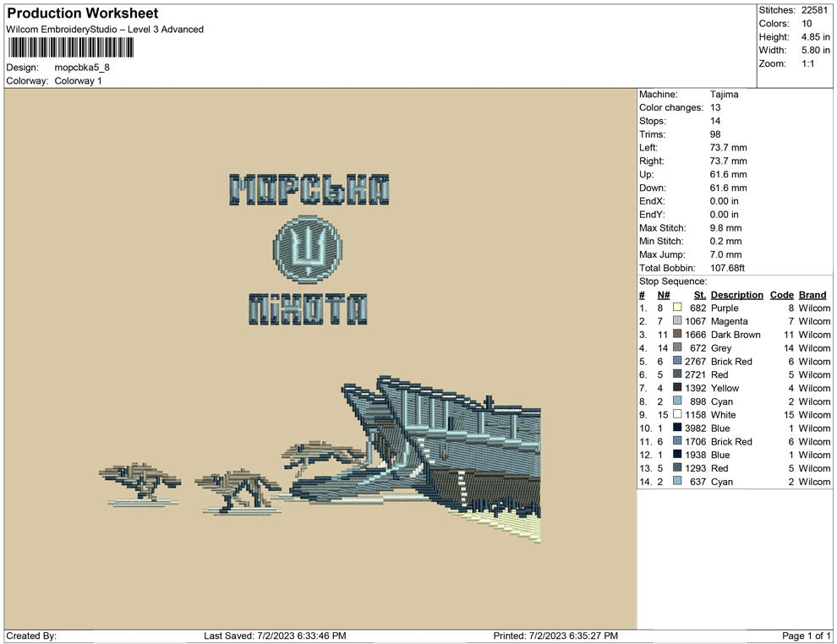The height and width of the screenshot is (644, 837).
Task: Click stitch count 637 in stop 14
Action: (x=697, y=482)
